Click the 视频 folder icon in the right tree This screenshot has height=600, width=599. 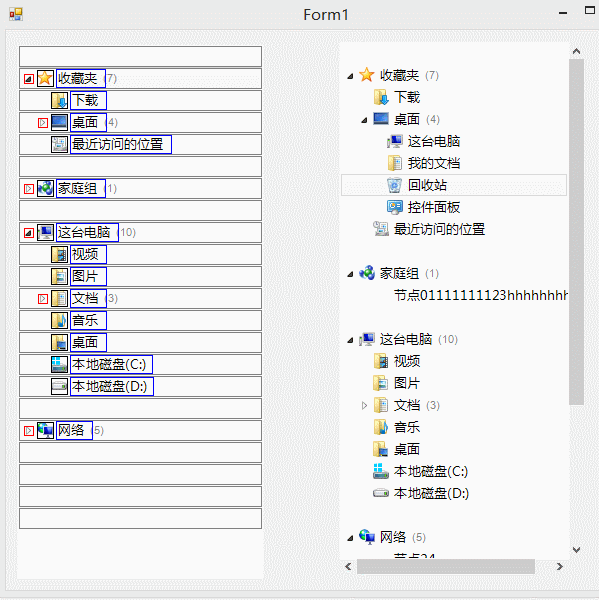tap(381, 361)
